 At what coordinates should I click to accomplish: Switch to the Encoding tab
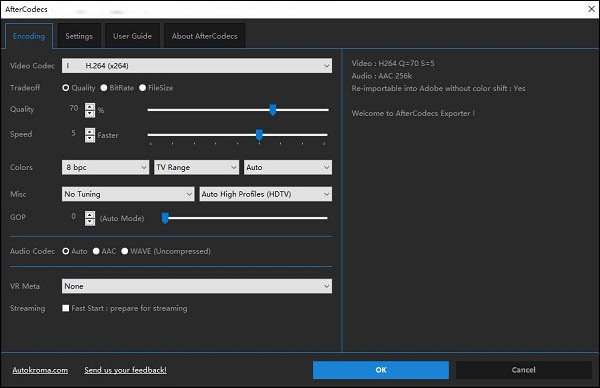[29, 36]
